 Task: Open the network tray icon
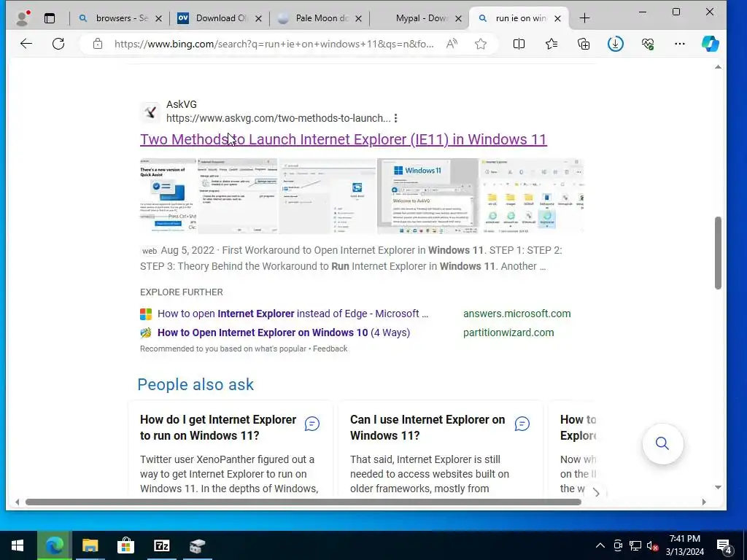click(x=635, y=545)
